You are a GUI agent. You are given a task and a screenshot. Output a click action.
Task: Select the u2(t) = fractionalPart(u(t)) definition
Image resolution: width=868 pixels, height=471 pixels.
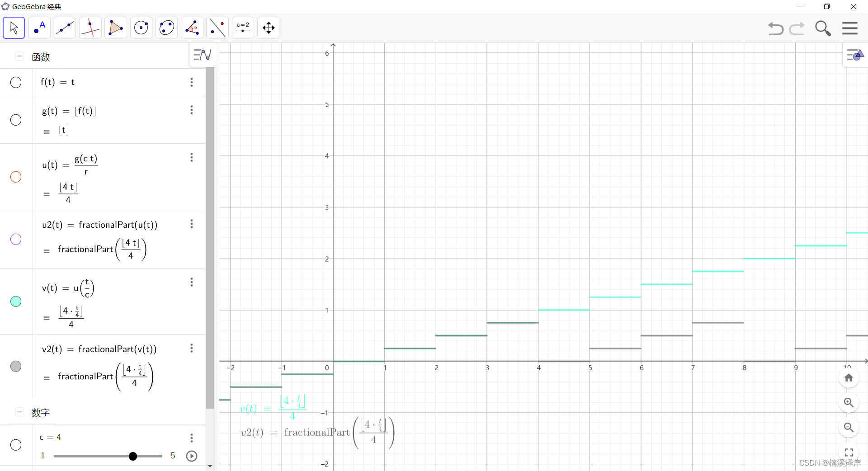(x=99, y=225)
